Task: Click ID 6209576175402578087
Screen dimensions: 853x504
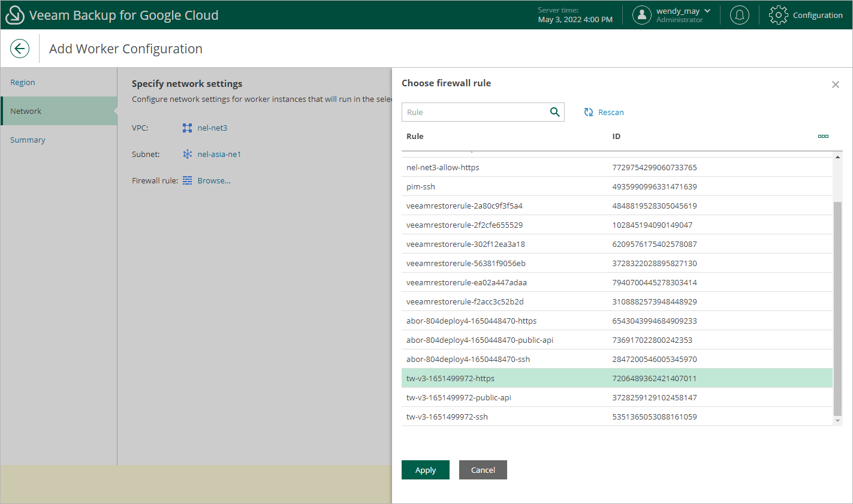Action: pyautogui.click(x=655, y=244)
